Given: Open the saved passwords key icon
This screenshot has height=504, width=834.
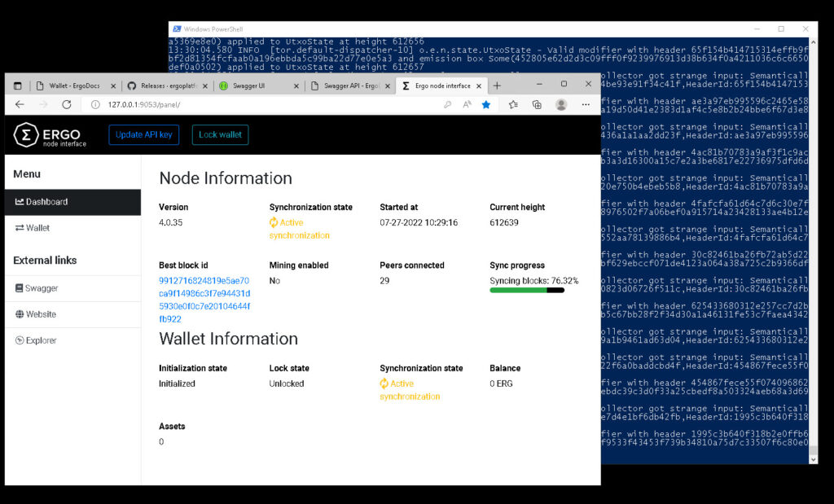Looking at the screenshot, I should pos(447,105).
